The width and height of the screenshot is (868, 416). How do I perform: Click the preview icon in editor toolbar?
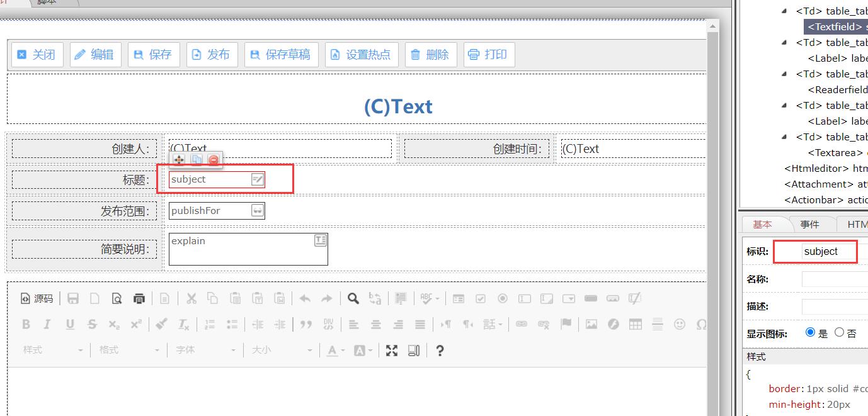click(117, 298)
